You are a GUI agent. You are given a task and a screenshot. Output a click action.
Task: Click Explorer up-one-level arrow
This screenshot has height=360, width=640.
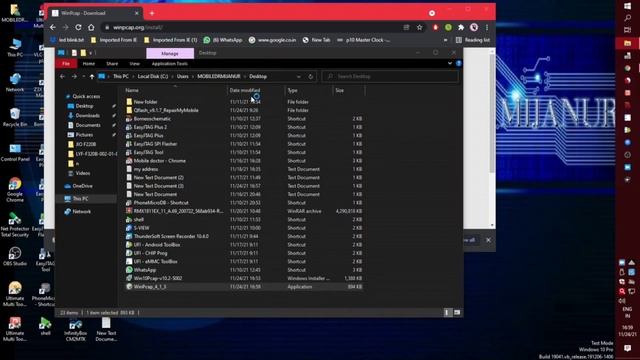pos(92,76)
